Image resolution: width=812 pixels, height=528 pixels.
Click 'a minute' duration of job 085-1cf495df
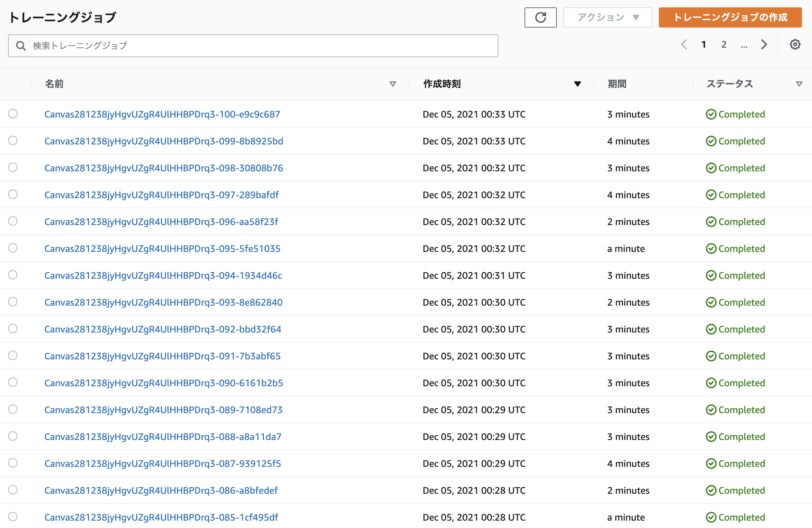[x=626, y=517]
